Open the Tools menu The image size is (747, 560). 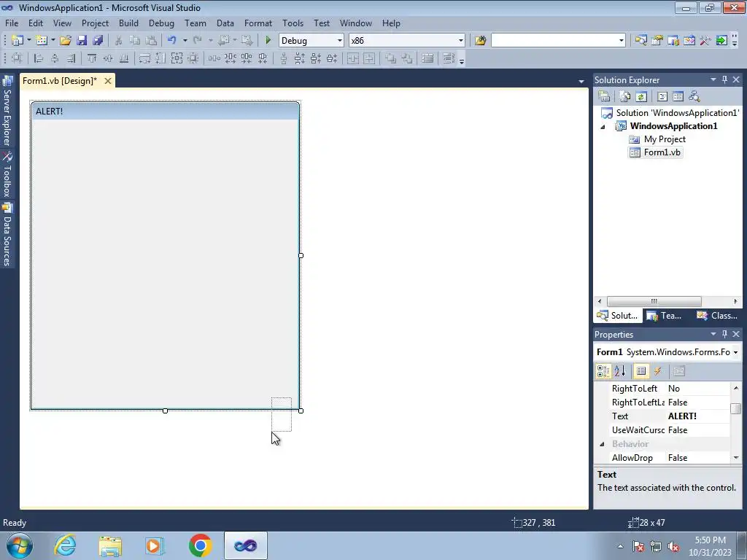[293, 23]
